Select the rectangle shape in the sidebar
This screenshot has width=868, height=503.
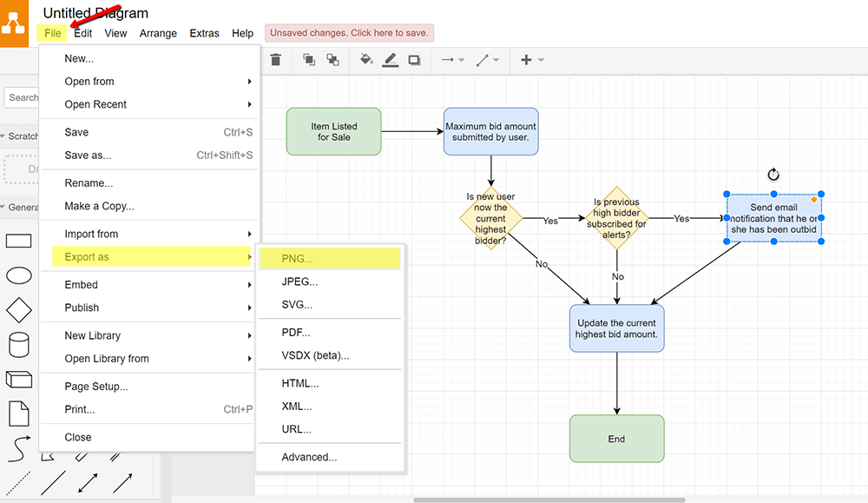pyautogui.click(x=19, y=242)
